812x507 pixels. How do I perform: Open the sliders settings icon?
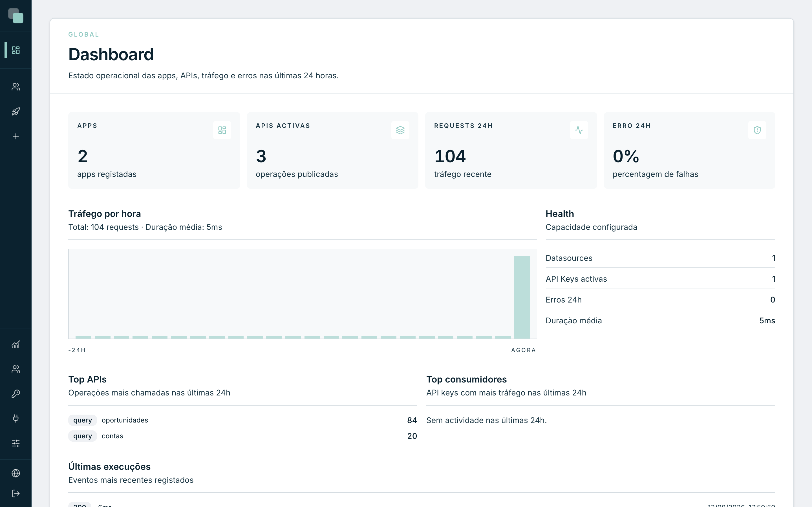(16, 443)
